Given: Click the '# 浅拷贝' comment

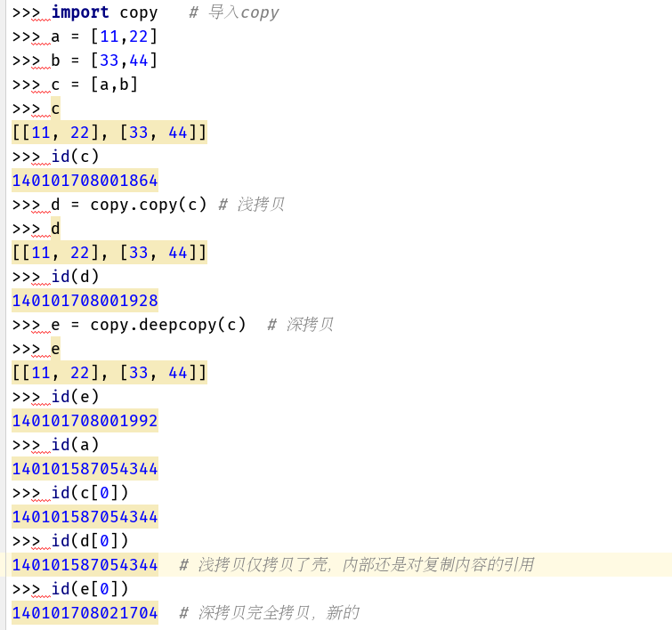Looking at the screenshot, I should 252,205.
